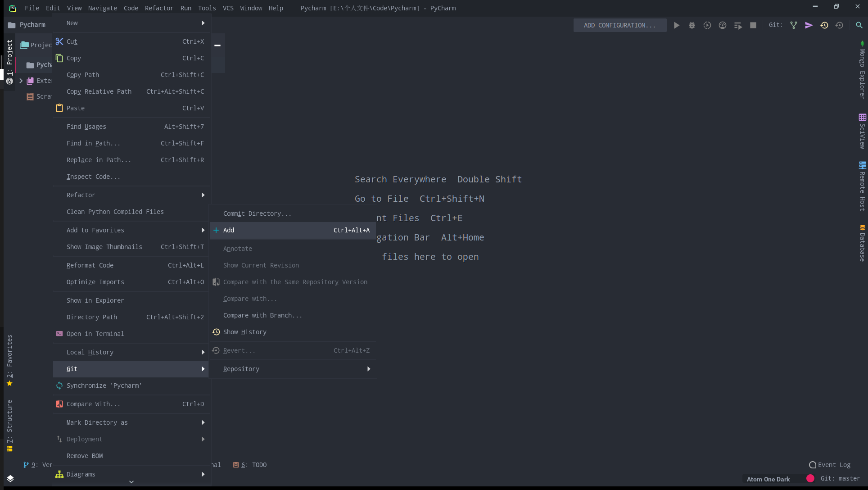868x490 pixels.
Task: Select 'Reformat Code' menu option
Action: click(x=90, y=265)
